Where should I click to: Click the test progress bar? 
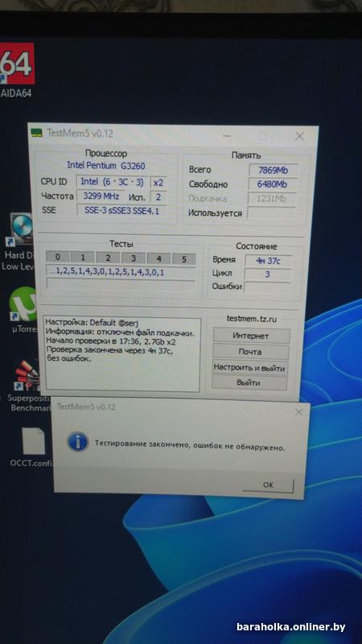pyautogui.click(x=121, y=283)
